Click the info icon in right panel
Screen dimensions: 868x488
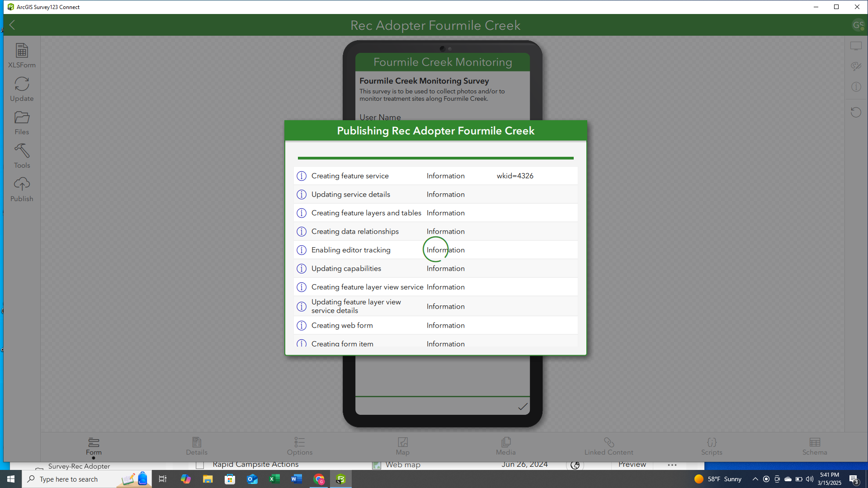856,87
